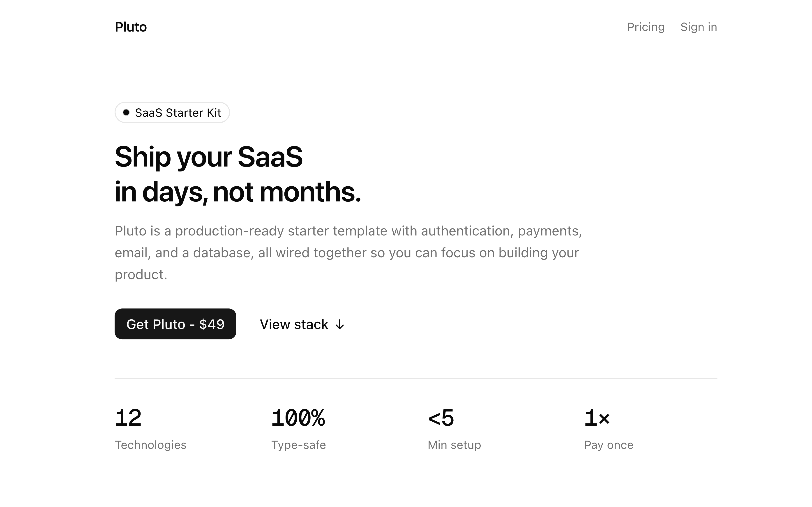Click the 1× stat number
Image resolution: width=812 pixels, height=507 pixels.
(x=597, y=418)
